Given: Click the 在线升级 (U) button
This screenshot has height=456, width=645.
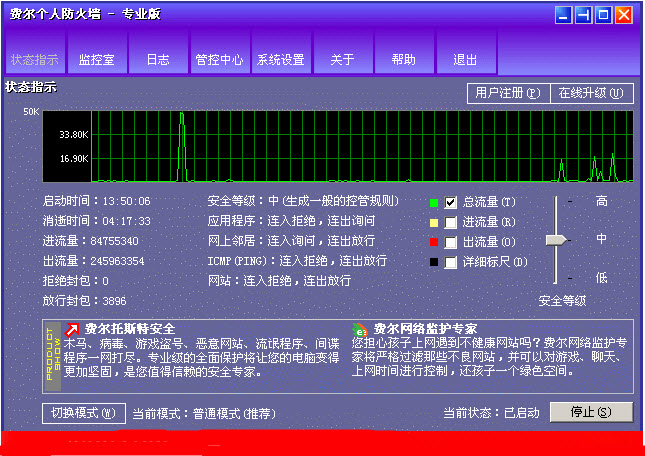Looking at the screenshot, I should pyautogui.click(x=591, y=93).
